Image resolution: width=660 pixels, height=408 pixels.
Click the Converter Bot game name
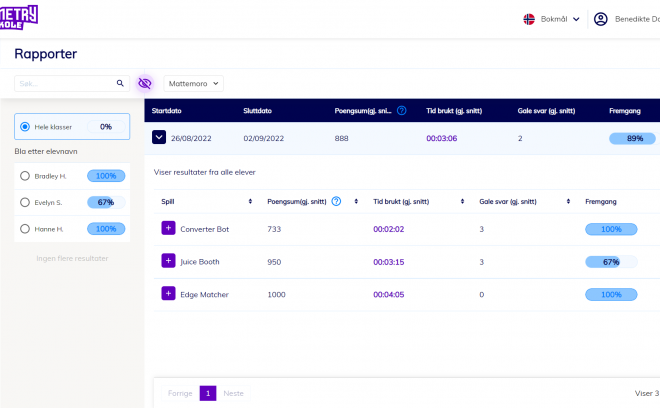[205, 229]
